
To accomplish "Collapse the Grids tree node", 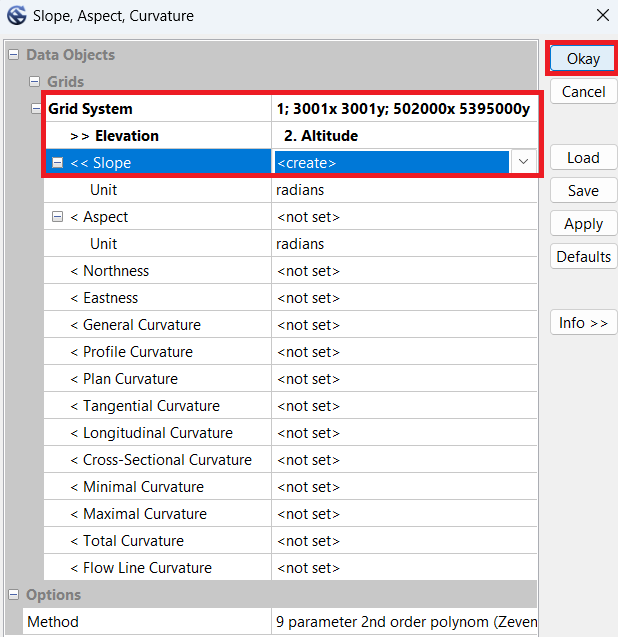I will point(34,82).
